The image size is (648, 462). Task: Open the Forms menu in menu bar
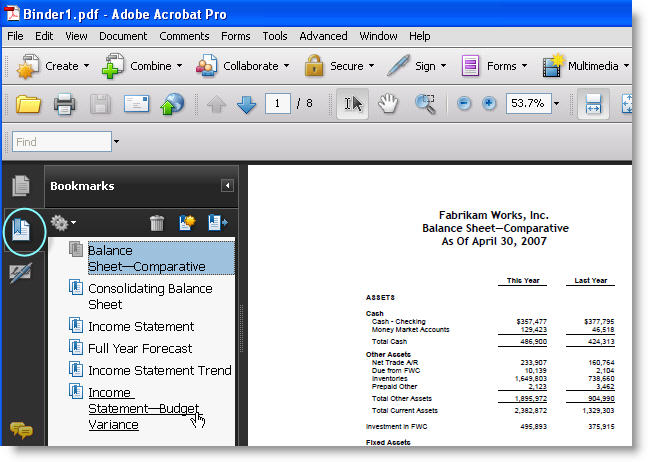click(x=236, y=36)
